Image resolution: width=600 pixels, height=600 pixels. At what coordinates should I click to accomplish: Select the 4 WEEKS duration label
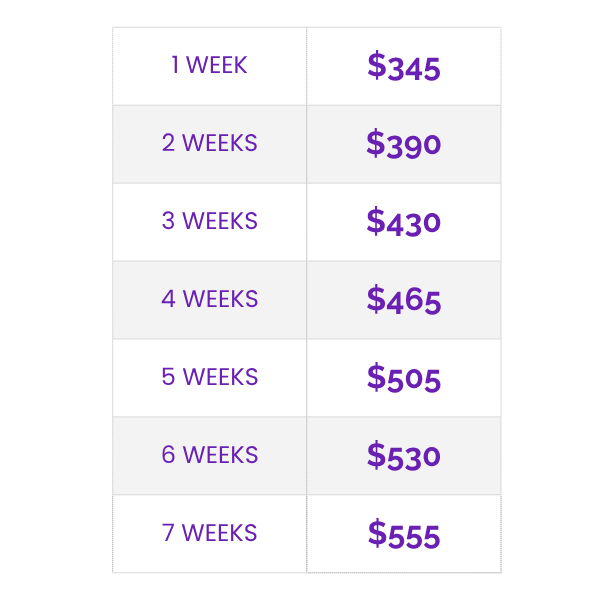click(x=209, y=300)
